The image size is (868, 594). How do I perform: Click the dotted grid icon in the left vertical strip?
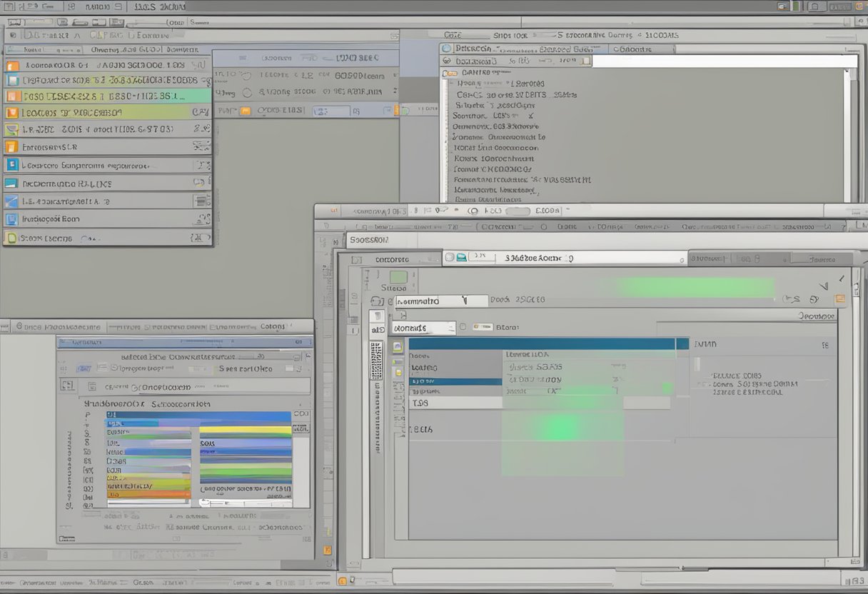point(375,361)
